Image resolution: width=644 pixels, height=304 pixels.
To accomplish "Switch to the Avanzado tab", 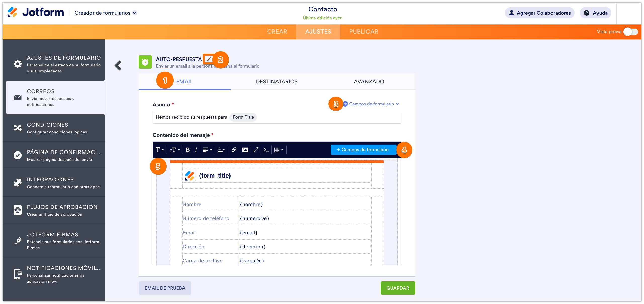I will pos(369,82).
